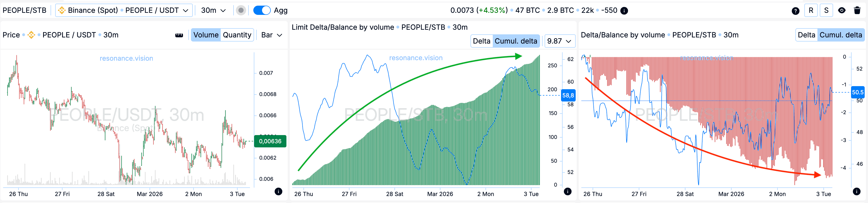Click the info icon in Limit Delta chart

pos(568,191)
